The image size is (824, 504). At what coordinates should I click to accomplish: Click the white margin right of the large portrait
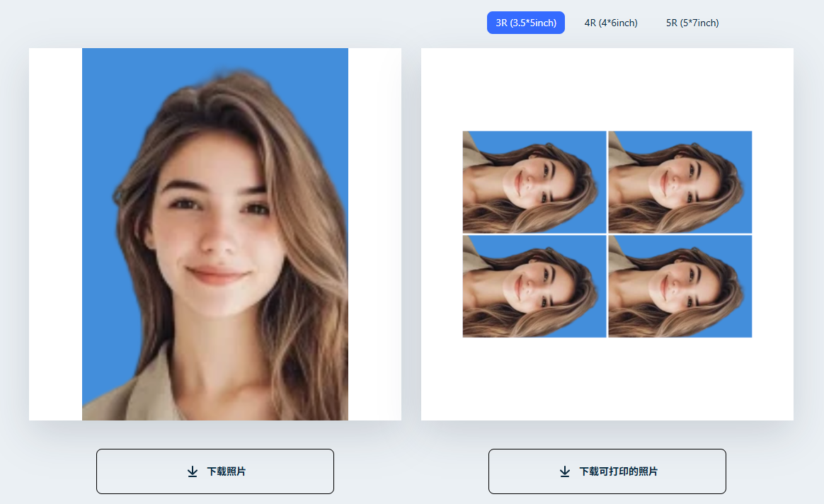(x=374, y=234)
